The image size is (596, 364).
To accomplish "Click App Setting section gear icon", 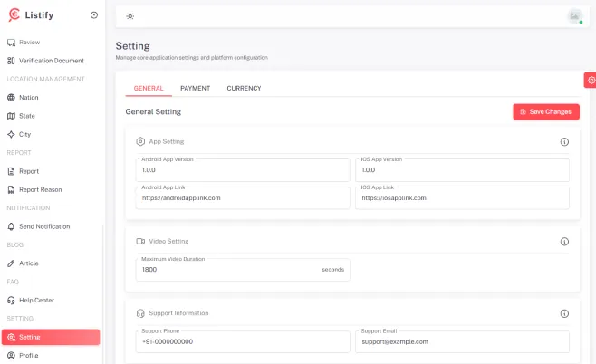I will 140,141.
